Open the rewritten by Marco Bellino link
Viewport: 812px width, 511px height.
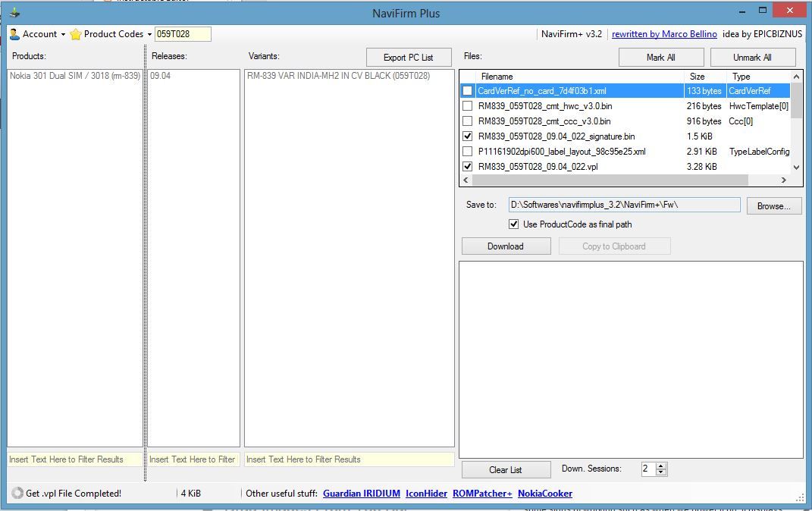coord(664,34)
